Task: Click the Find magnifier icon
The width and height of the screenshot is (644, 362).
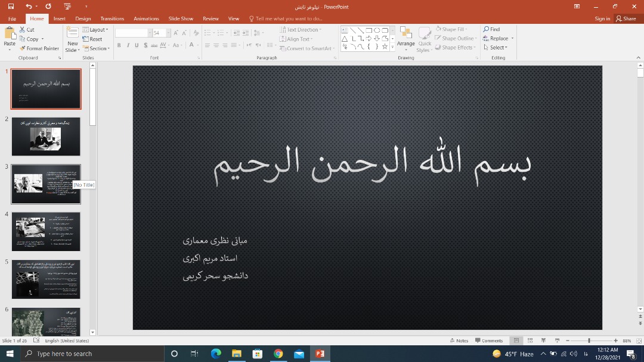Action: [x=487, y=29]
